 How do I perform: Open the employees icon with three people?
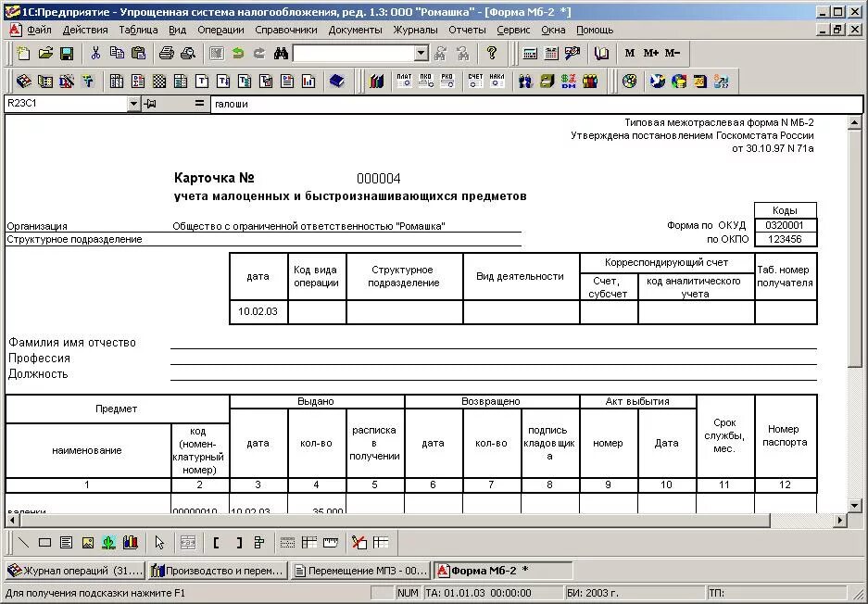(x=590, y=82)
